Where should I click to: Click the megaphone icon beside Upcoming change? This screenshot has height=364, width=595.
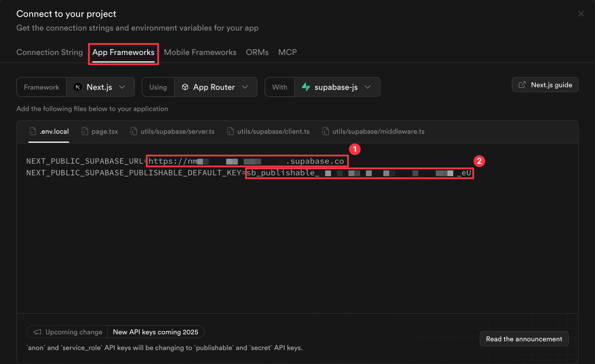point(37,332)
